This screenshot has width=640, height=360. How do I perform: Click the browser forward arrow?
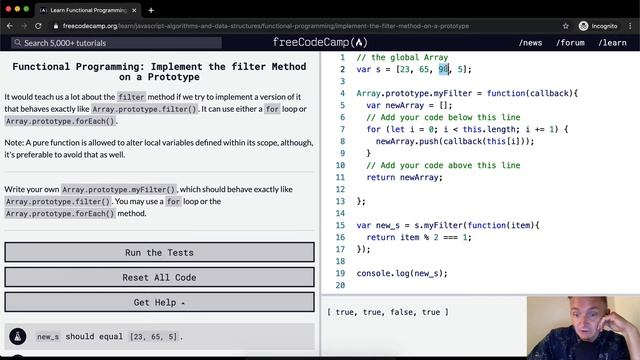[x=24, y=26]
